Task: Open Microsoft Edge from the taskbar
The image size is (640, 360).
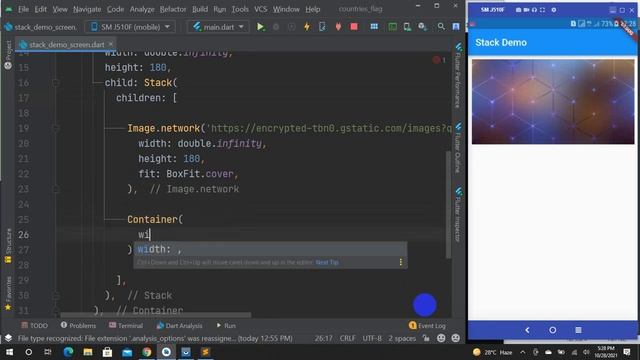Action: [x=68, y=352]
